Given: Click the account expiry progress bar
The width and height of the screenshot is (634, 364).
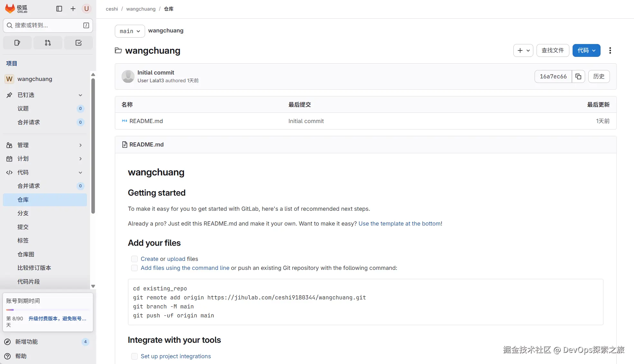Looking at the screenshot, I should 48,310.
